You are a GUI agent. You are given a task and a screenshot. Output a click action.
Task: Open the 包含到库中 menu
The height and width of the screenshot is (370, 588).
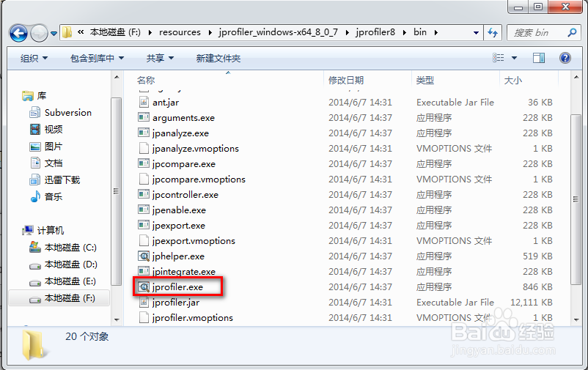tap(97, 58)
